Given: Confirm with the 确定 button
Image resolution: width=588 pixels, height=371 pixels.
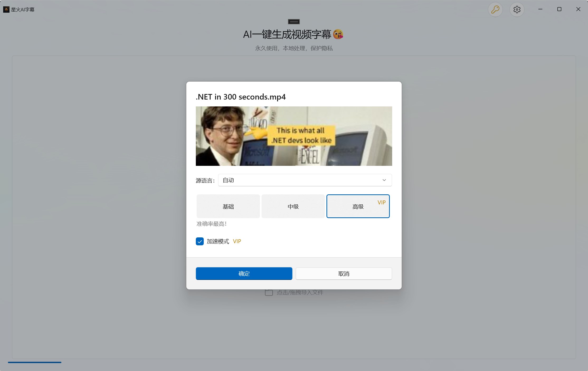Looking at the screenshot, I should 244,274.
